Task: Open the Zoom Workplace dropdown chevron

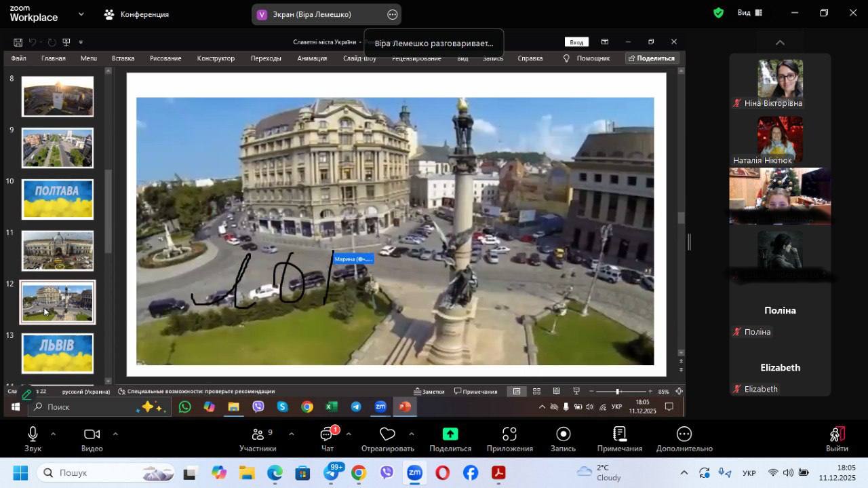Action: click(81, 14)
